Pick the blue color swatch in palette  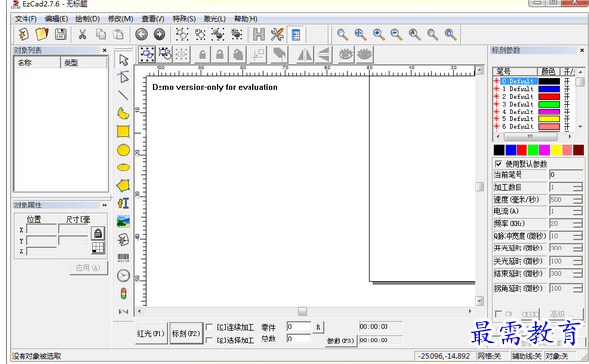click(511, 150)
